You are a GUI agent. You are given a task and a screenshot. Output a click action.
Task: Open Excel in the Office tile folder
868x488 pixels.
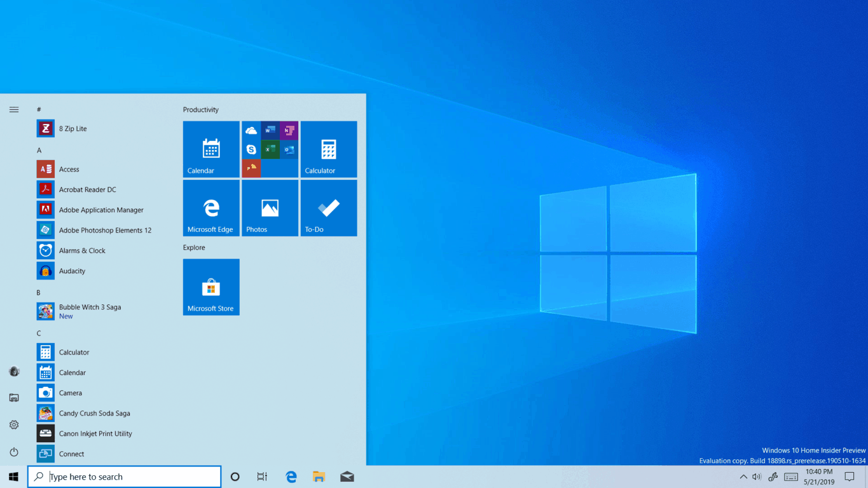coord(270,149)
